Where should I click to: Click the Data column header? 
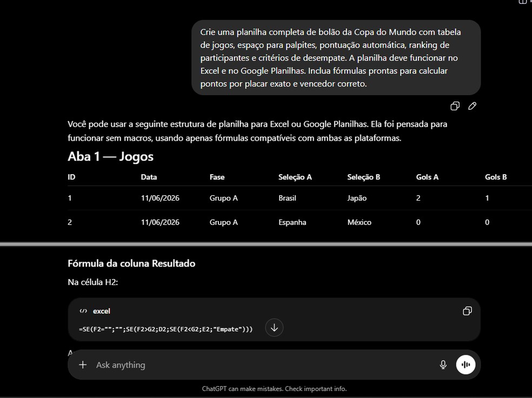click(x=149, y=177)
